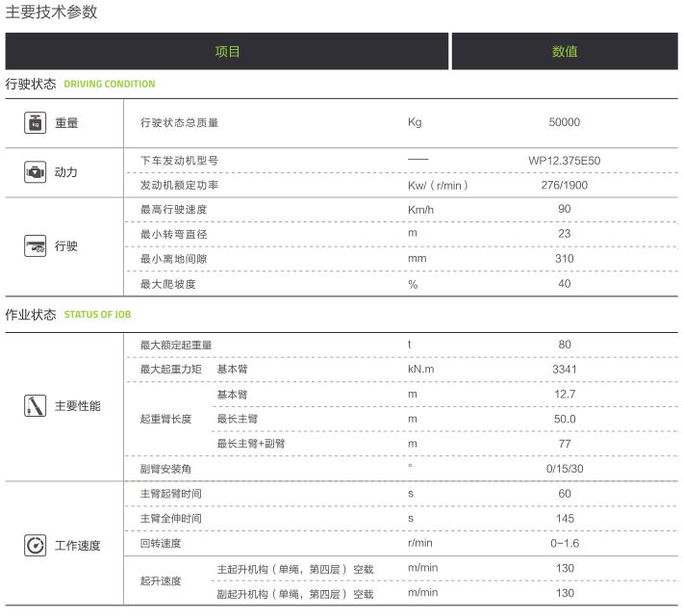Click the 副臂安装角 row label

coord(165,469)
